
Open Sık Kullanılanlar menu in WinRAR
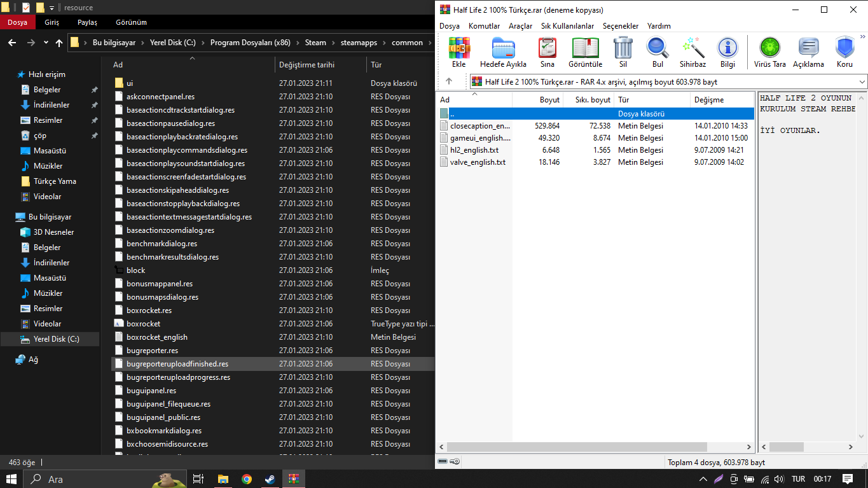(567, 26)
